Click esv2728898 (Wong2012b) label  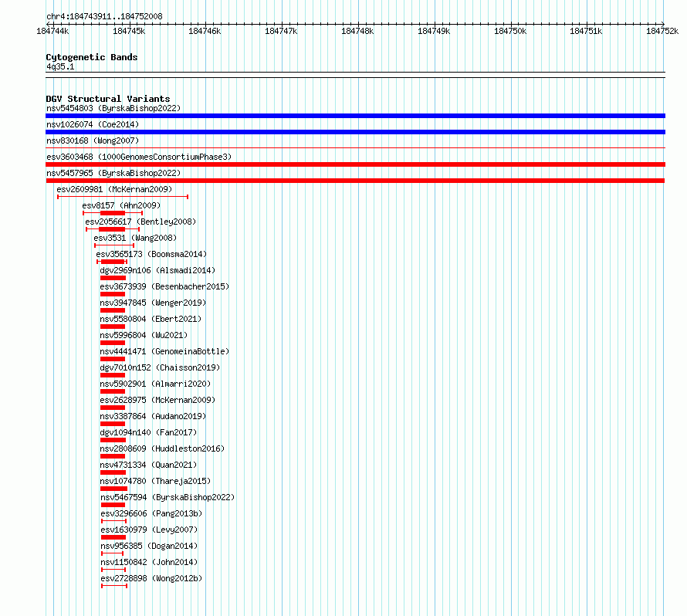pyautogui.click(x=151, y=578)
